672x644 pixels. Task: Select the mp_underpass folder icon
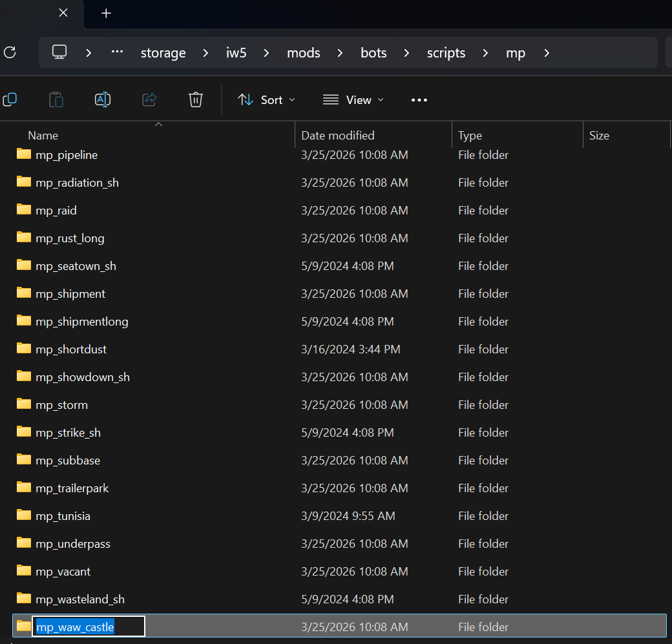coord(24,543)
